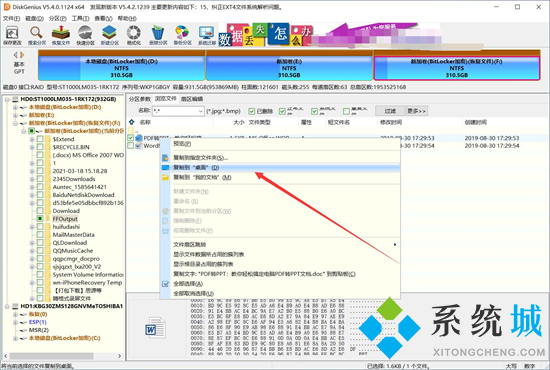Check the $Extend folder checkbox
This screenshot has width=550, height=370.
coord(40,139)
